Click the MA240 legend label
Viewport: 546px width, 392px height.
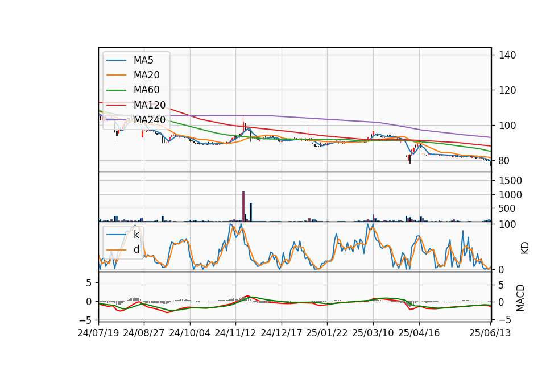(x=150, y=120)
